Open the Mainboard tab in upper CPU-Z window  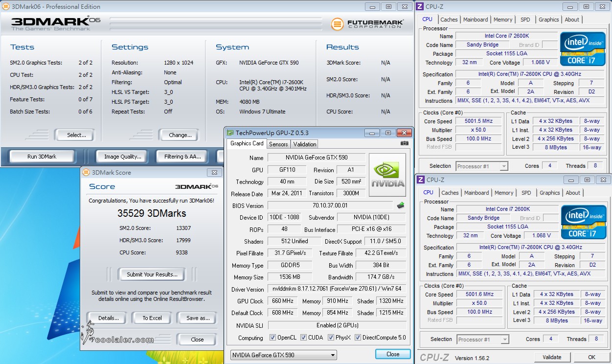(476, 20)
